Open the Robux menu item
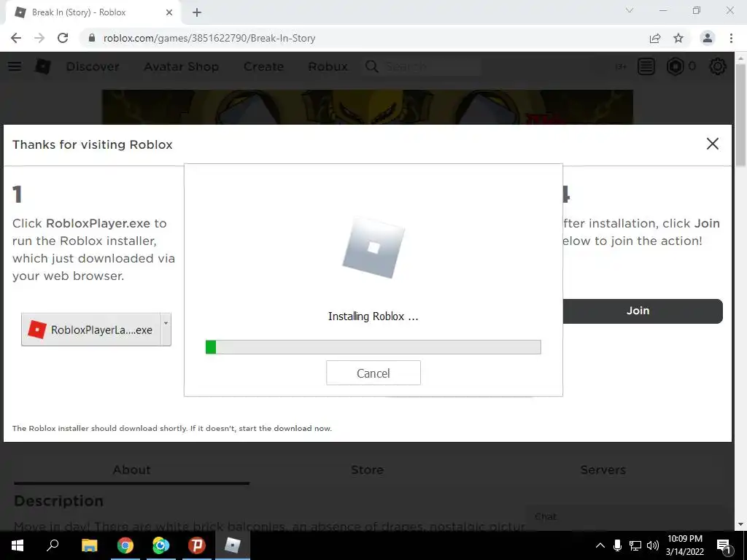This screenshot has height=560, width=747. coord(328,66)
